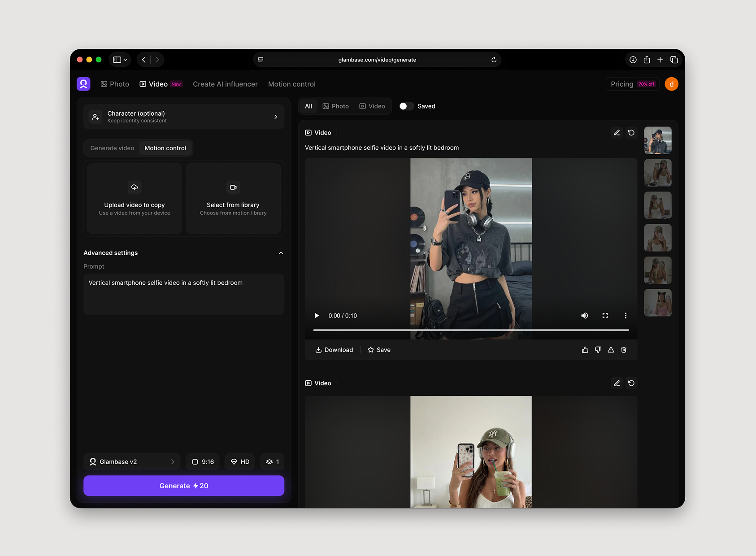Click regenerate icon on the second video
Screen dimensions: 756x556
[x=631, y=383]
